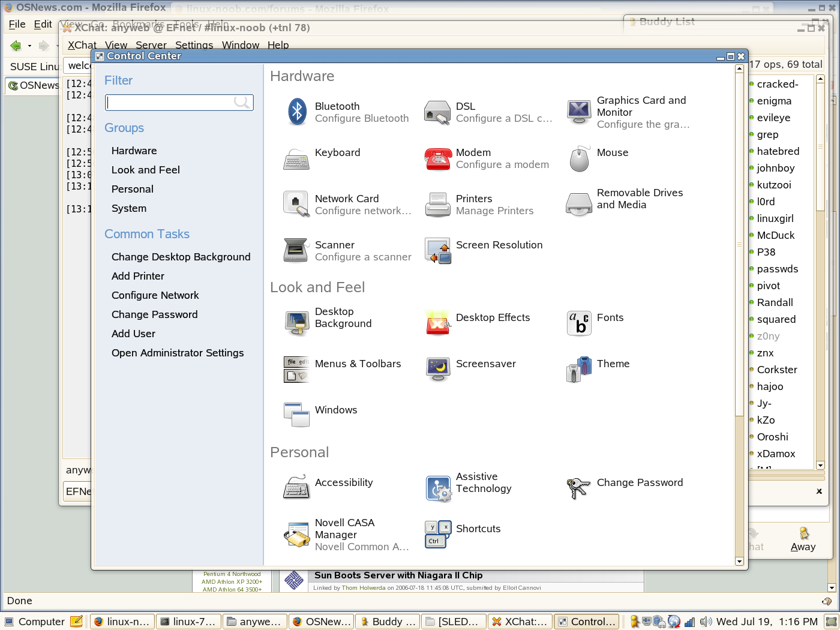The image size is (840, 630).
Task: Open Edit menu in Firefox window
Action: pos(43,24)
